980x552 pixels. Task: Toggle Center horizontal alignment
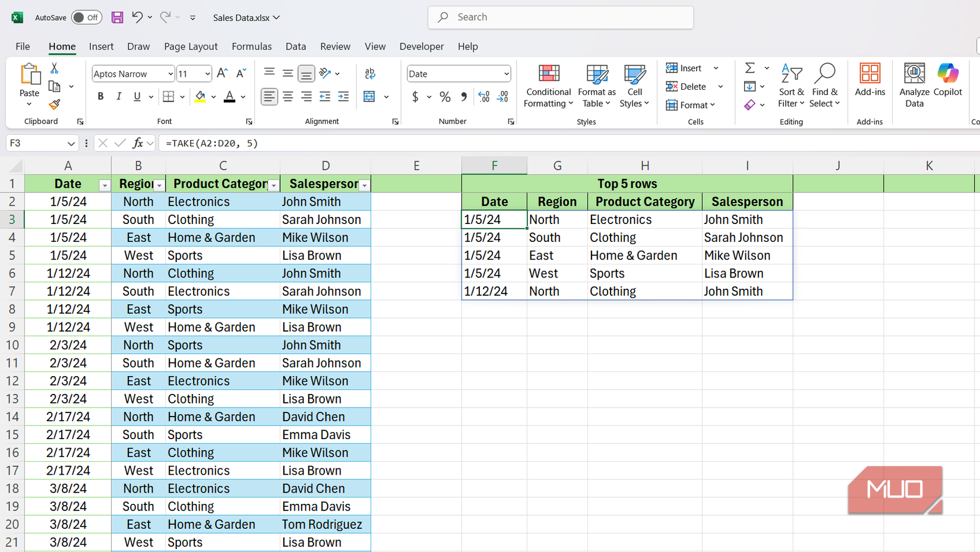288,96
